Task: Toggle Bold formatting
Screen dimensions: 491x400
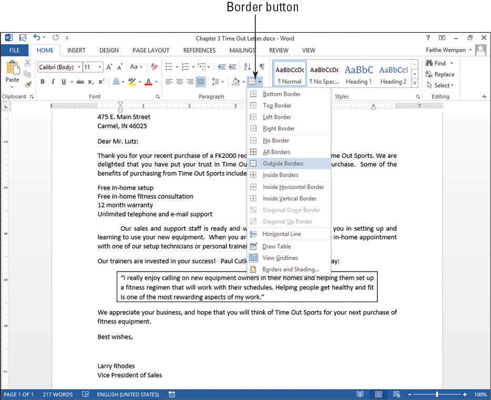Action: tap(42, 82)
